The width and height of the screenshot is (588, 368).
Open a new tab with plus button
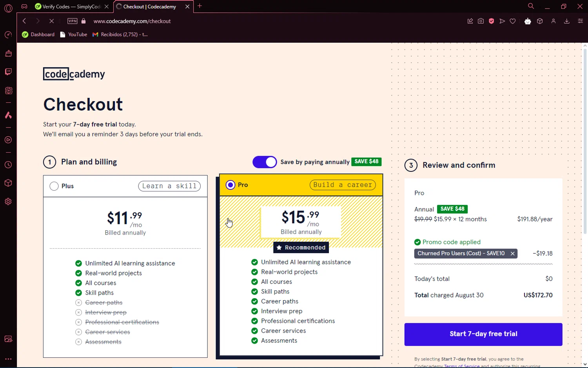point(200,6)
